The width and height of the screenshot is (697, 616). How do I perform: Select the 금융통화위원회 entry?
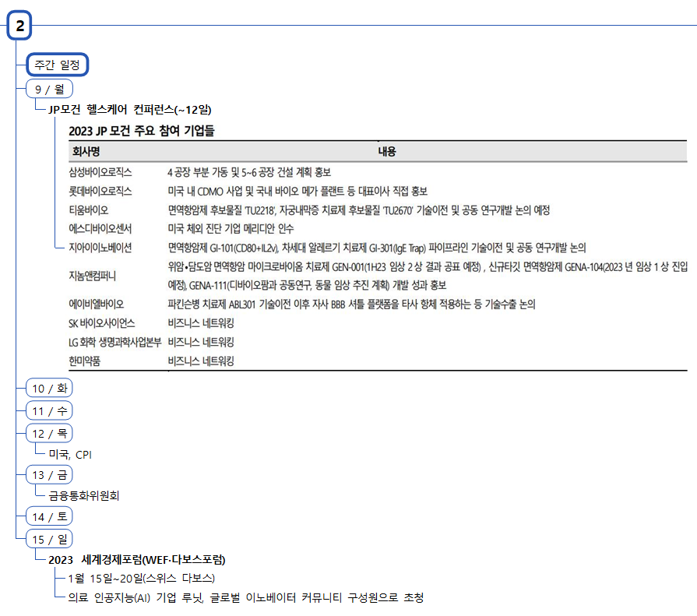click(84, 495)
